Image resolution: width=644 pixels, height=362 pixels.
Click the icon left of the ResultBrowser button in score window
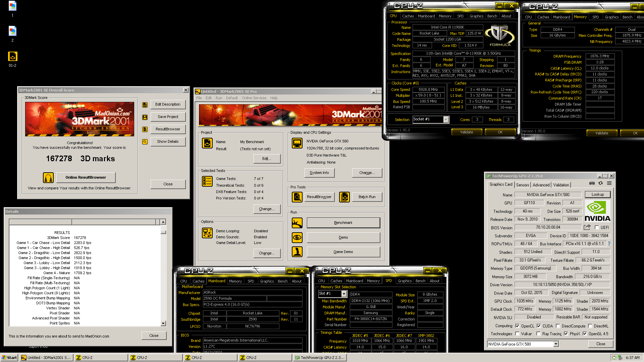(x=145, y=129)
